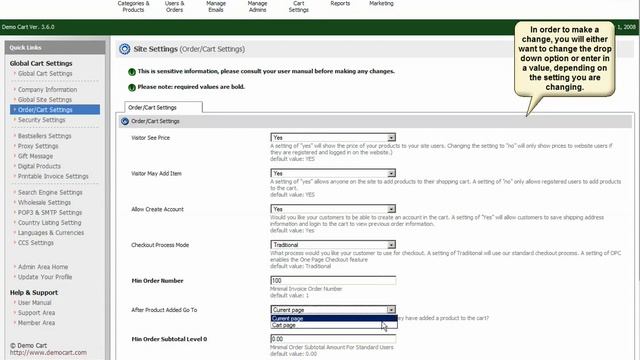The image size is (640, 360).
Task: Open Proxy Settings sidebar link
Action: [x=38, y=146]
